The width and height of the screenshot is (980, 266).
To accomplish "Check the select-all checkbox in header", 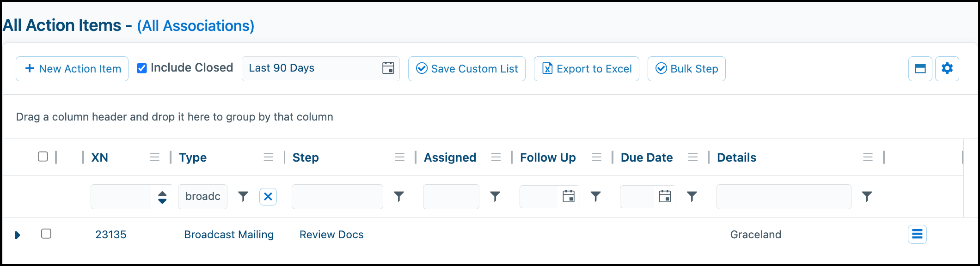I will point(43,157).
